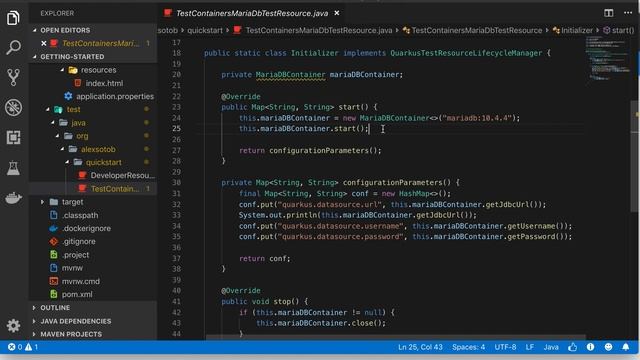
Task: Close TestContainersMari... in Open Editors
Action: [x=44, y=43]
